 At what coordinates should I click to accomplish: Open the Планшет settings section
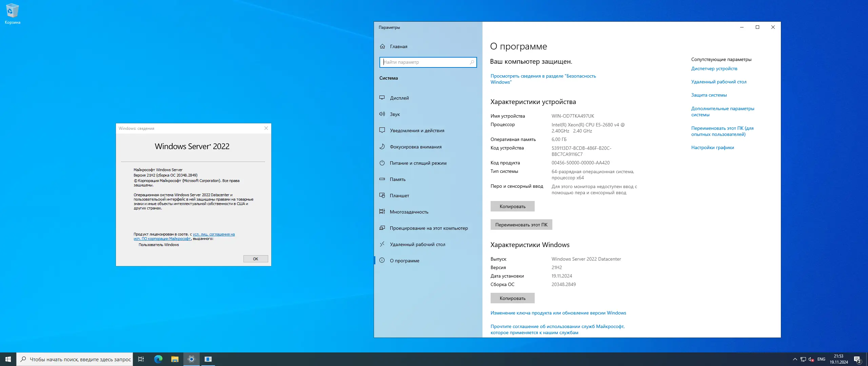click(399, 196)
